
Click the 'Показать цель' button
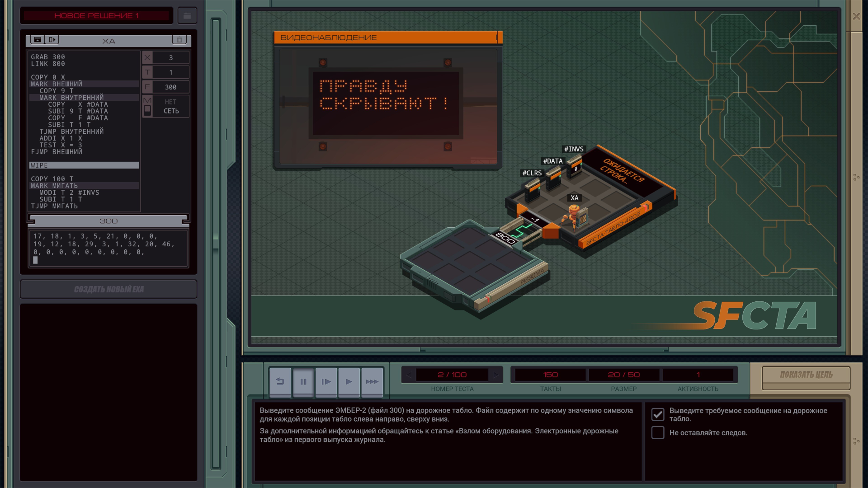click(x=806, y=375)
